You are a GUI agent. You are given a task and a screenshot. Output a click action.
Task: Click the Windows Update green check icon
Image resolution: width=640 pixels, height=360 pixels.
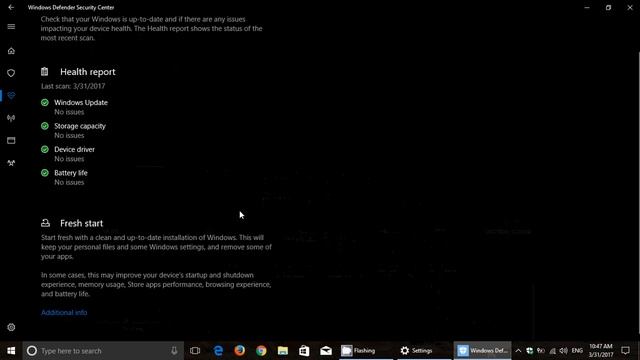(x=45, y=102)
